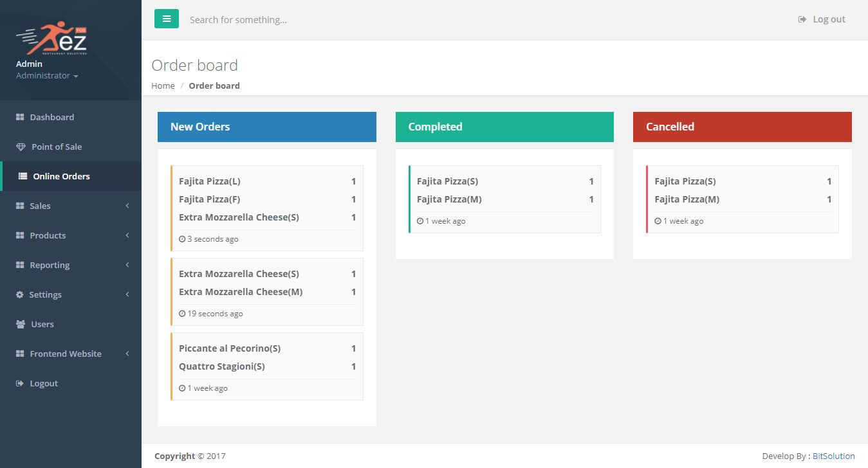This screenshot has height=468, width=868.
Task: Click the Point of Sale diamond icon
Action: pyautogui.click(x=21, y=147)
